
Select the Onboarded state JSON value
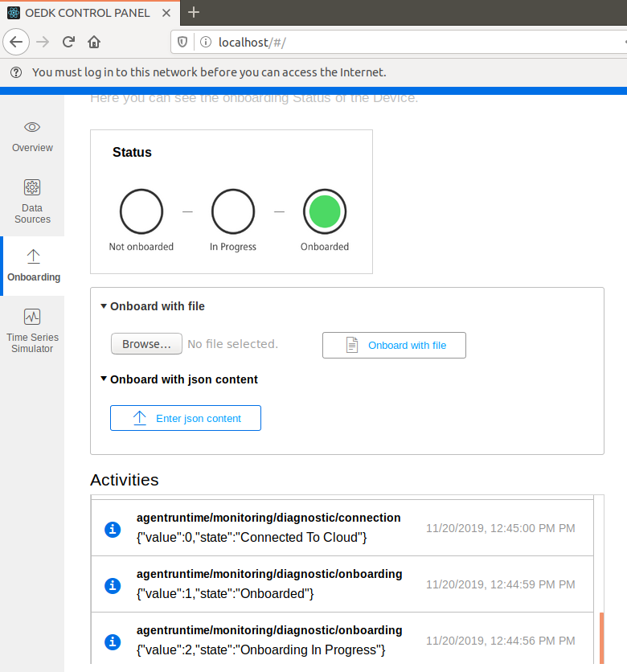pos(225,593)
